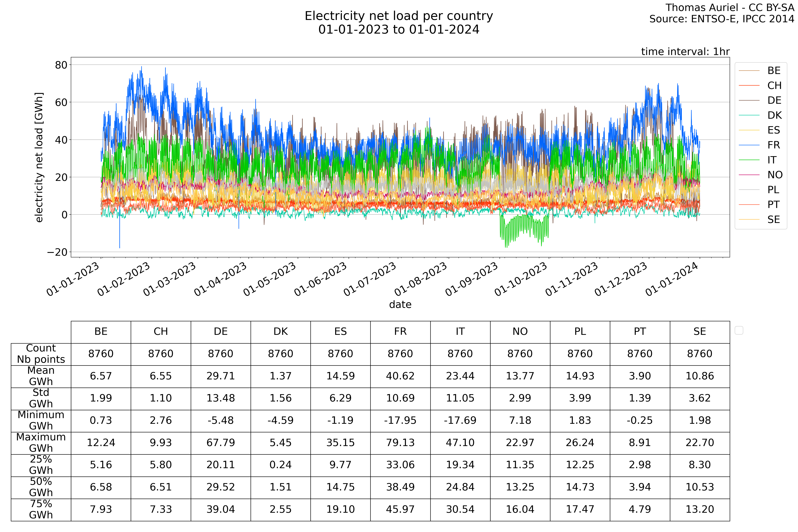Click the IT minimum value -17.69
Image resolution: width=798 pixels, height=532 pixels.
pyautogui.click(x=460, y=421)
